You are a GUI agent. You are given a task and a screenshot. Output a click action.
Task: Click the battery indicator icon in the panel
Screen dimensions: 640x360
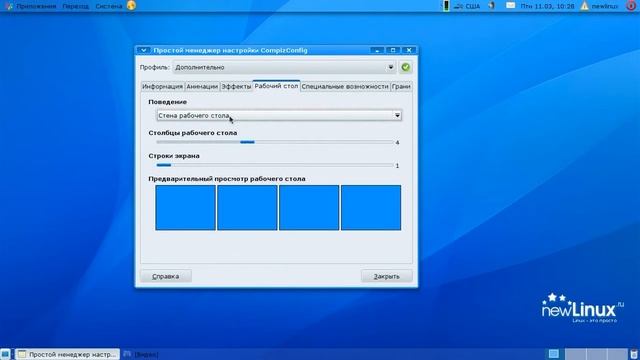(446, 6)
